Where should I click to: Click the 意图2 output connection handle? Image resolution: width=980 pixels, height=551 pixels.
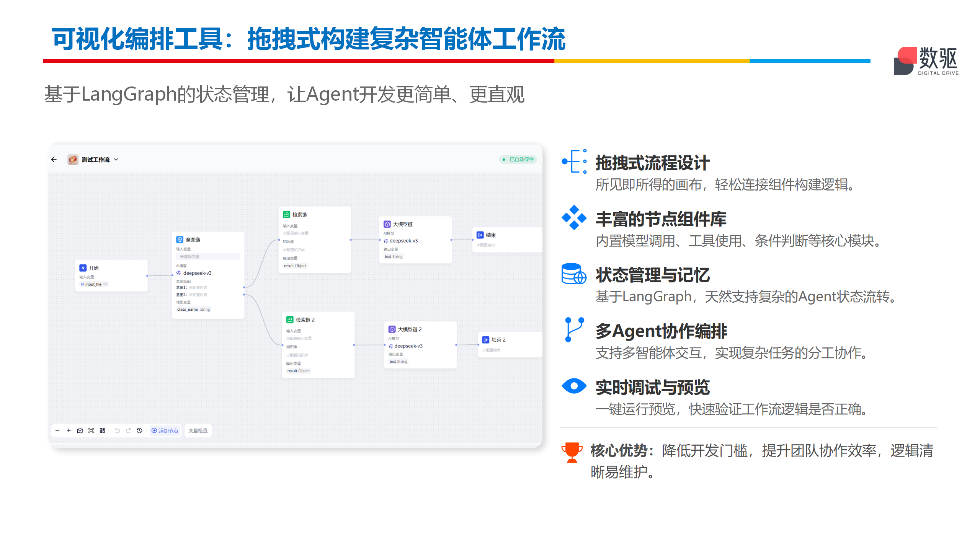[x=244, y=295]
